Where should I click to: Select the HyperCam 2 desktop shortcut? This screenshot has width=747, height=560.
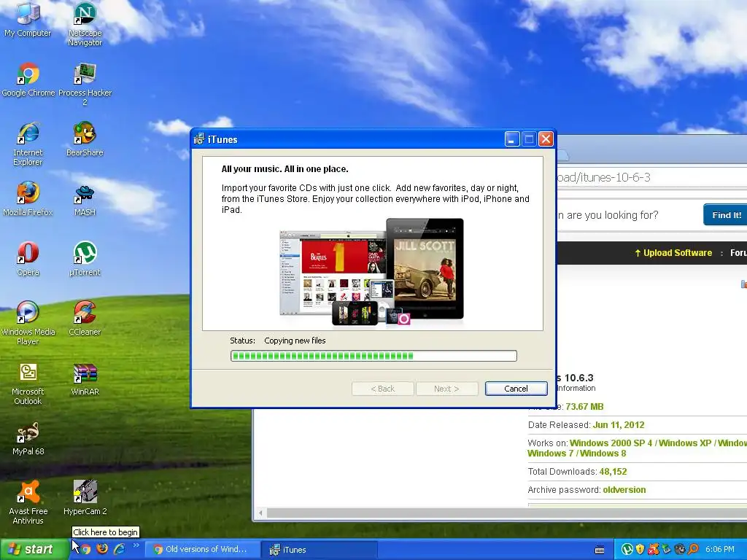85,498
